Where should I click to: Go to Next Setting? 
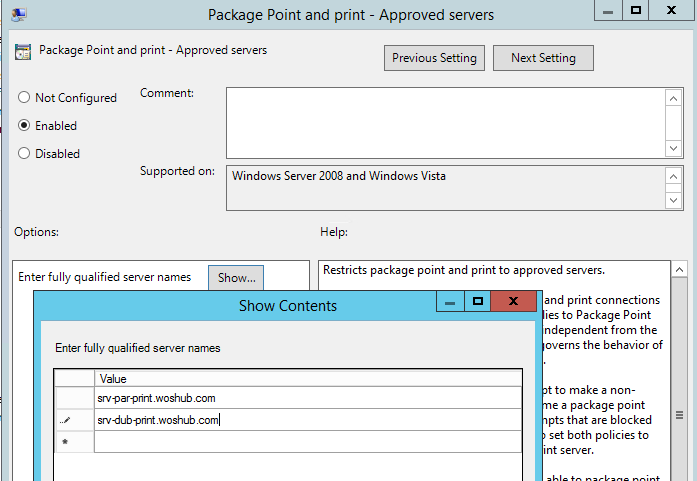click(x=543, y=58)
